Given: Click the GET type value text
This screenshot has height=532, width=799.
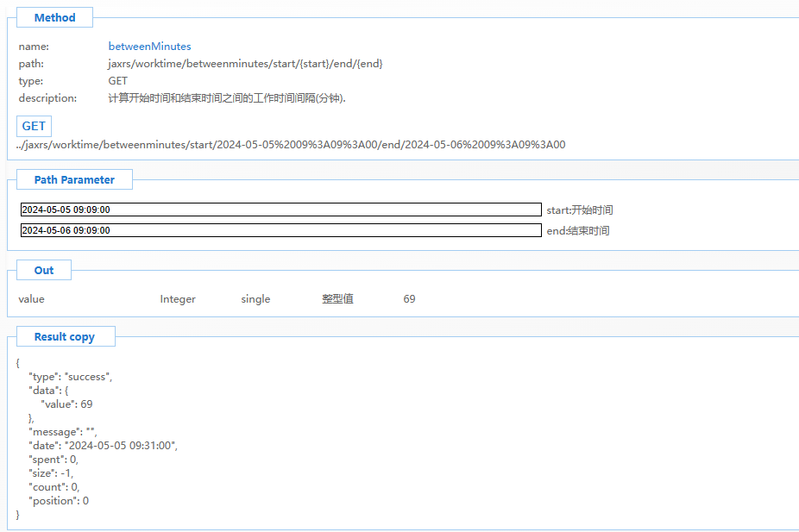Looking at the screenshot, I should pos(117,80).
